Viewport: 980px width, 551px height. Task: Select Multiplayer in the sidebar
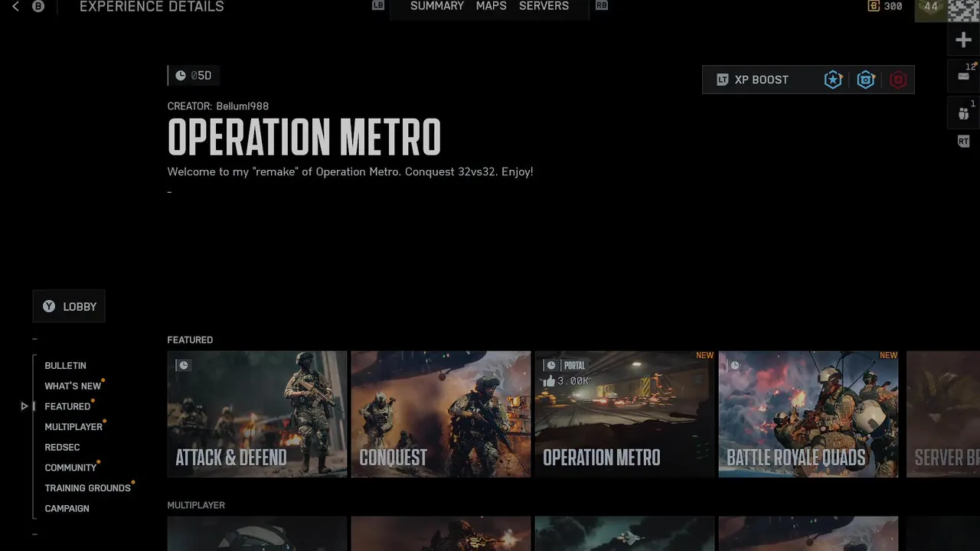(73, 427)
